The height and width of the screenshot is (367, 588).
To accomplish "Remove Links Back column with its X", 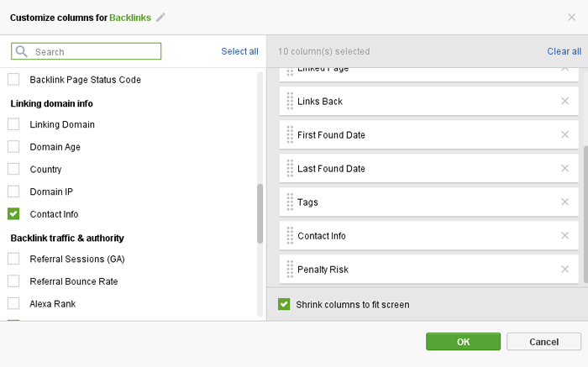I will click(564, 101).
